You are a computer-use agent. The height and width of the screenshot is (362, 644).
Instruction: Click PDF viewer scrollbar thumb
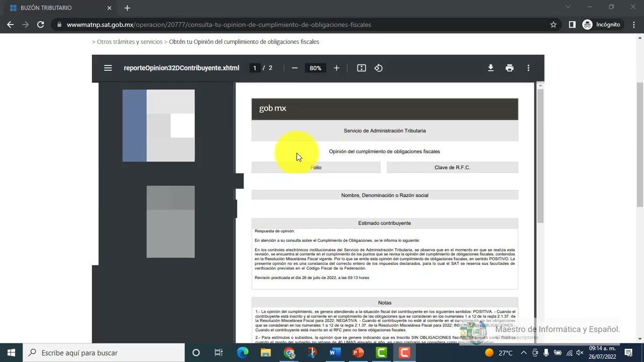[540, 156]
